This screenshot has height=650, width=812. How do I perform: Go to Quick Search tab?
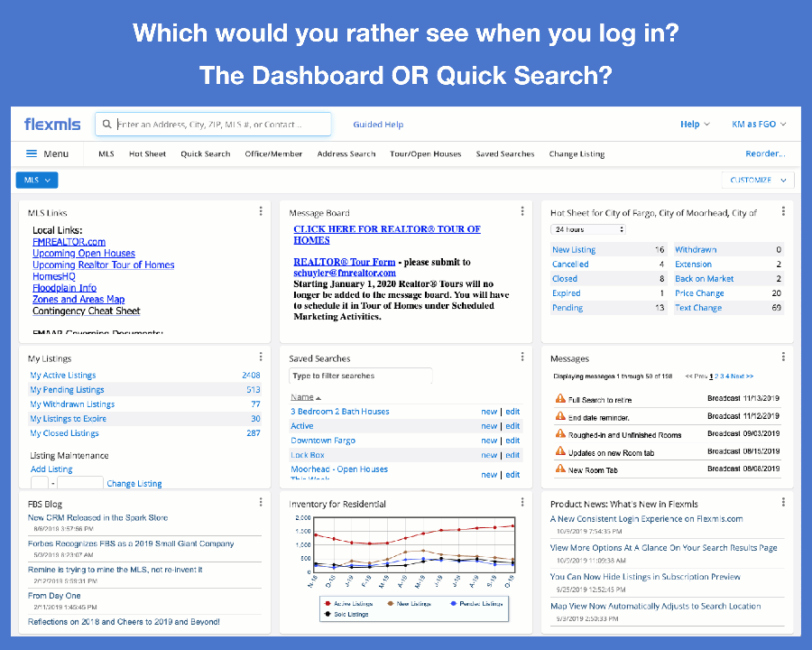tap(206, 154)
